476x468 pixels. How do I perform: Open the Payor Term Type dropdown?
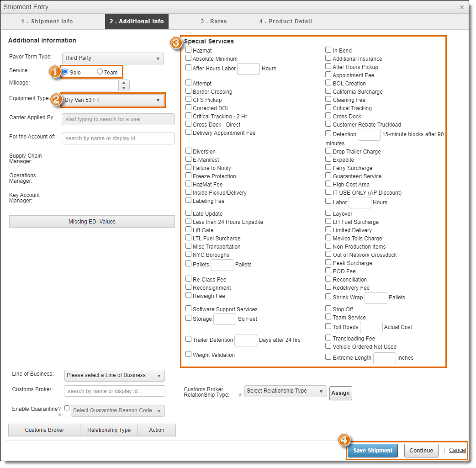click(113, 58)
